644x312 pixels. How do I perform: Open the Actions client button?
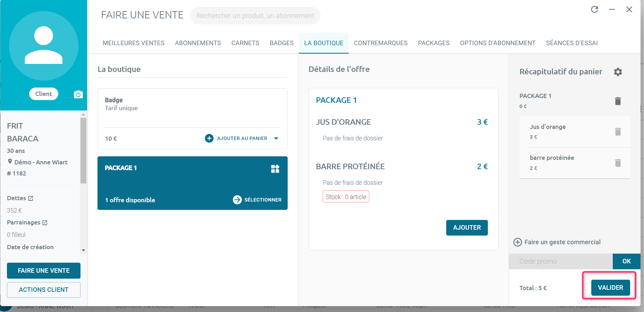coord(44,290)
